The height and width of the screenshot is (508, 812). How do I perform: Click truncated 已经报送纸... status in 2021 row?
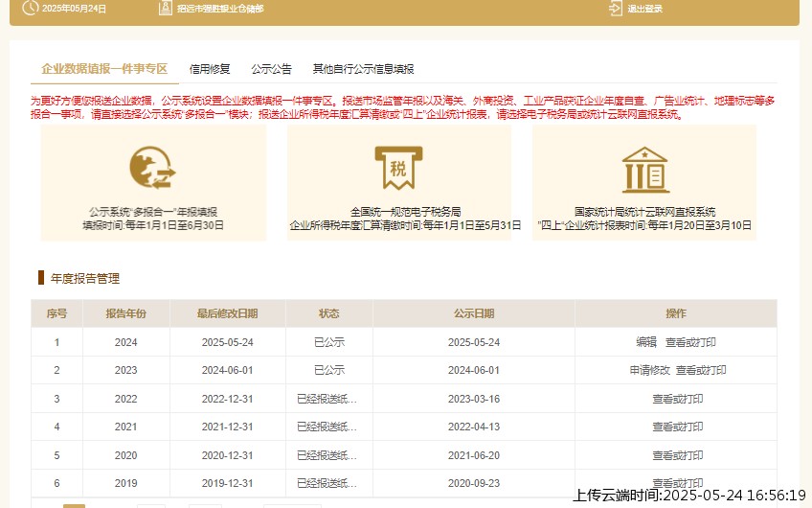pyautogui.click(x=327, y=427)
